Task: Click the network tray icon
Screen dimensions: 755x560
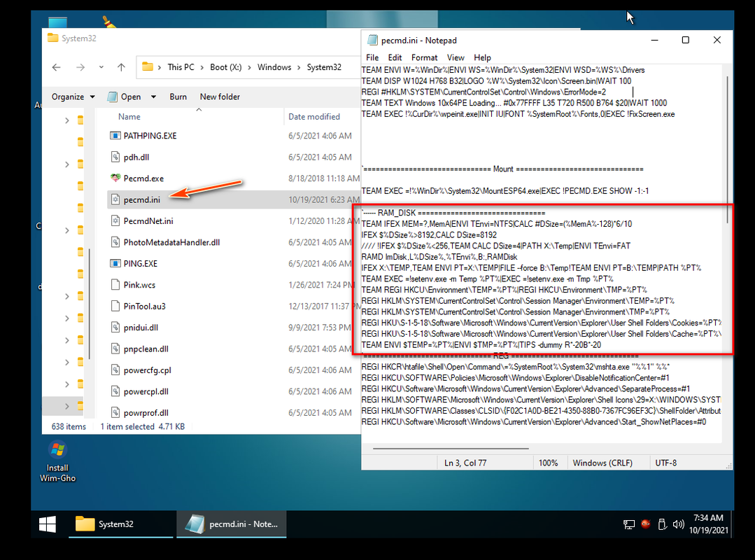Action: point(629,524)
